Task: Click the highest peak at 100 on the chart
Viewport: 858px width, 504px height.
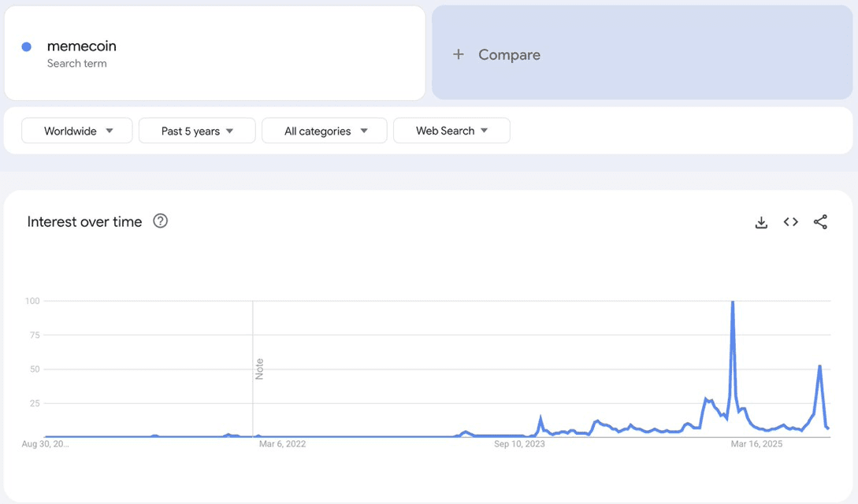Action: 732,302
